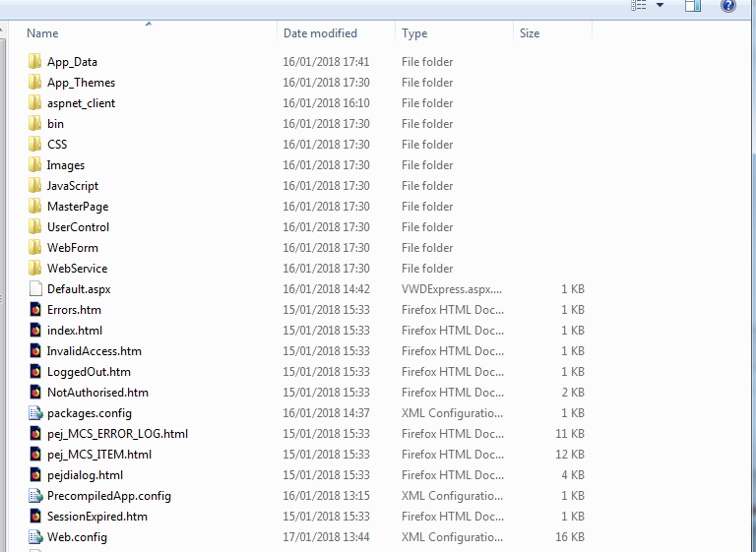Screen dimensions: 756x552
Task: Sort by the Size column header
Action: pyautogui.click(x=552, y=33)
